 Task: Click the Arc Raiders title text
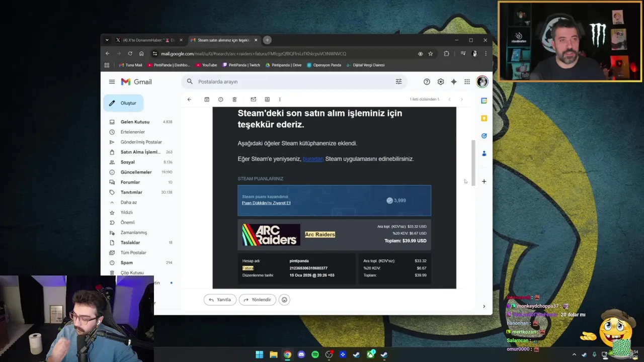pos(320,234)
